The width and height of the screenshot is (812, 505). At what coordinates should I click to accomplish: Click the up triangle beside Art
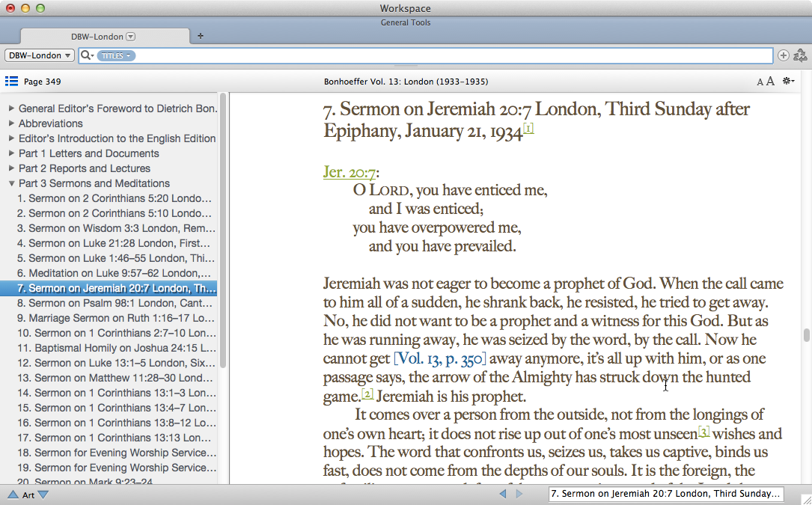(13, 495)
